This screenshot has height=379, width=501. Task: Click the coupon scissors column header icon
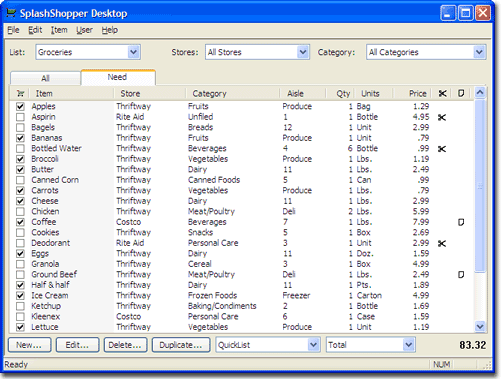click(442, 94)
